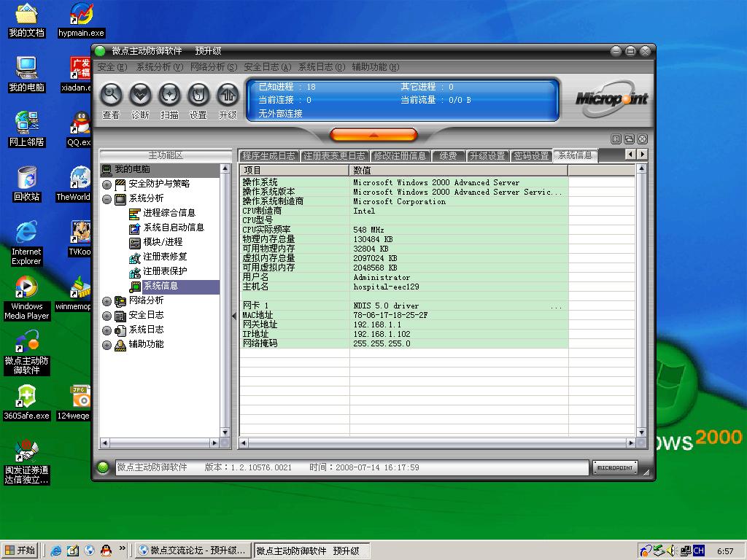747x560 pixels.
Task: Select the 回收站 recycle bin icon
Action: [x=26, y=184]
